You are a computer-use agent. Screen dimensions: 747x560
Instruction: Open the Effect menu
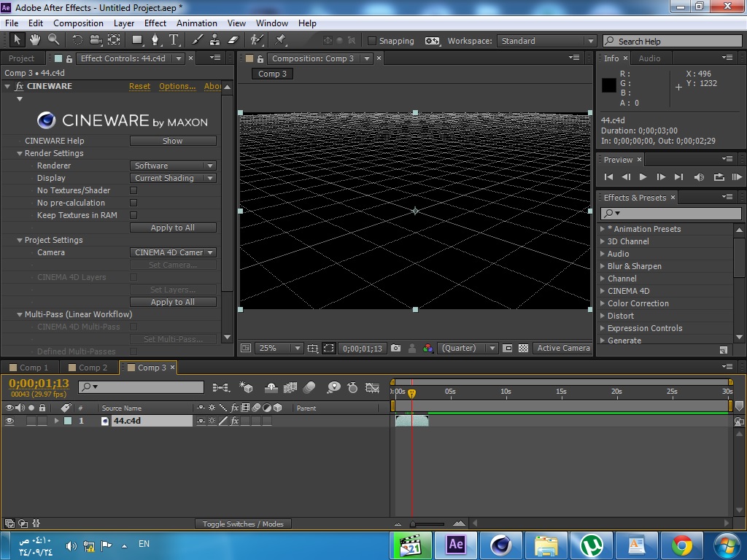point(155,23)
